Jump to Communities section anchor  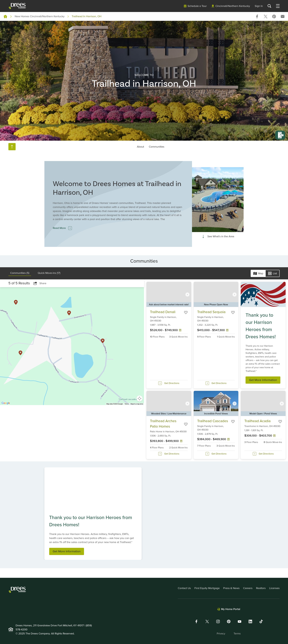(x=156, y=147)
